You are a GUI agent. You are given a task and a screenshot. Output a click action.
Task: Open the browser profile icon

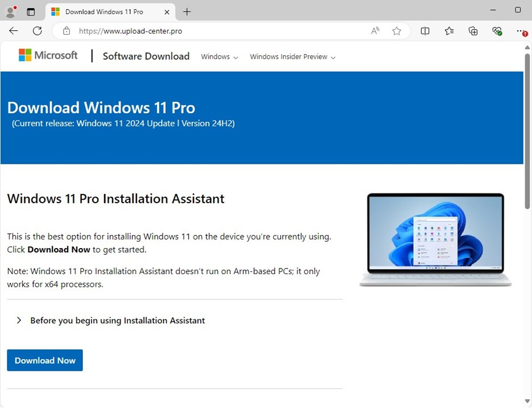tap(11, 12)
